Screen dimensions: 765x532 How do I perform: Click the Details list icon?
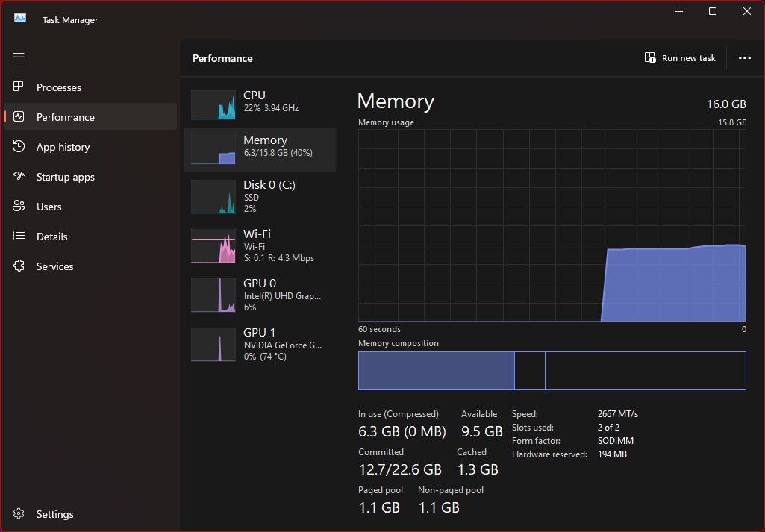coord(19,237)
